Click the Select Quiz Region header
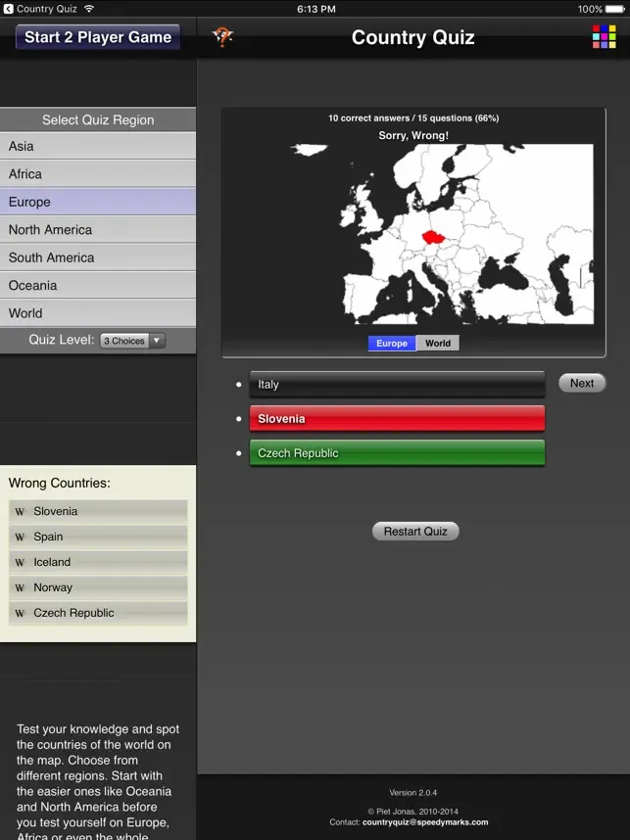This screenshot has height=840, width=630. point(98,120)
